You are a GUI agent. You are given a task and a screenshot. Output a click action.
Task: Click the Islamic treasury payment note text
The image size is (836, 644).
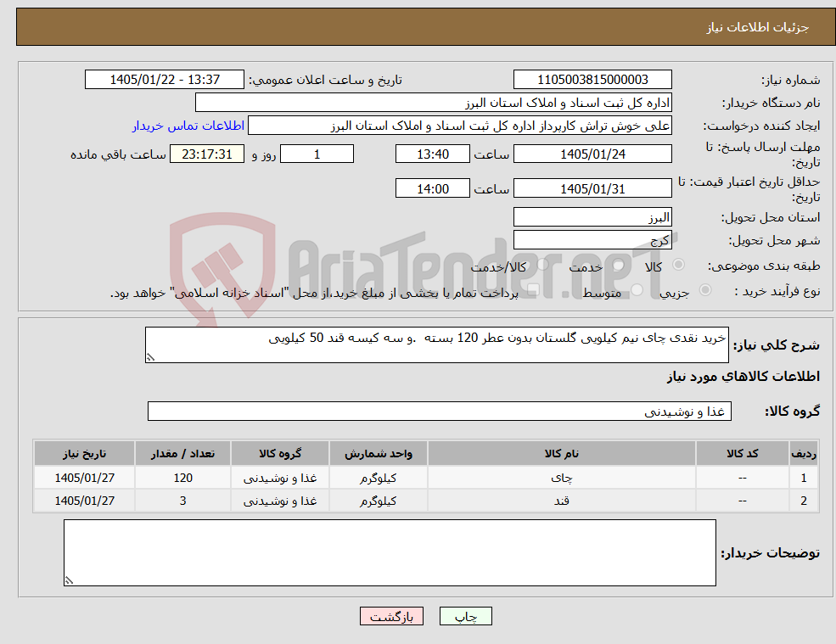point(314,294)
